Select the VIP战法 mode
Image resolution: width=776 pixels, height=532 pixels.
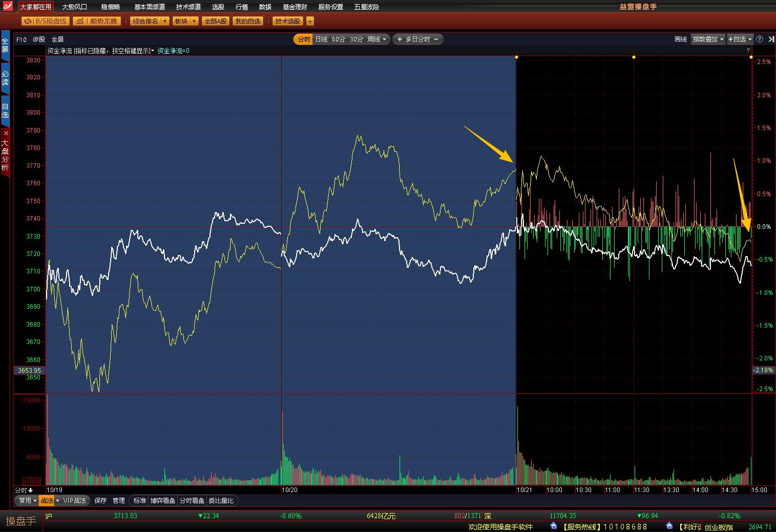click(75, 501)
